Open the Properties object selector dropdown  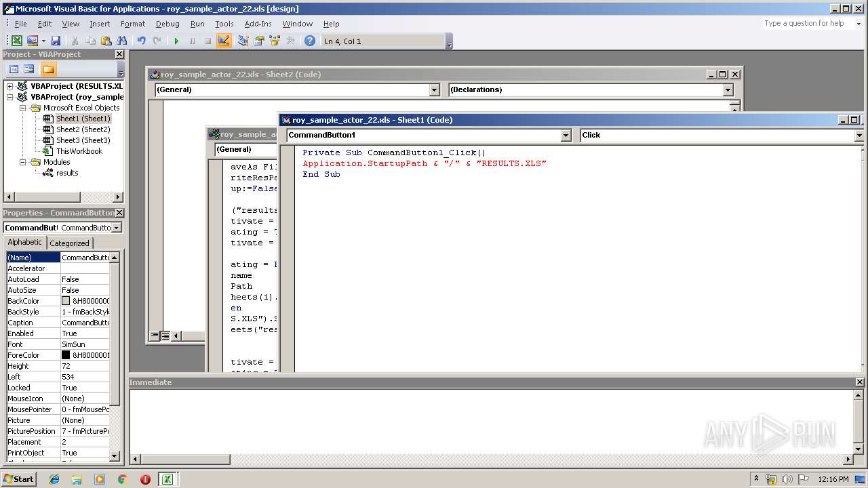click(x=117, y=228)
